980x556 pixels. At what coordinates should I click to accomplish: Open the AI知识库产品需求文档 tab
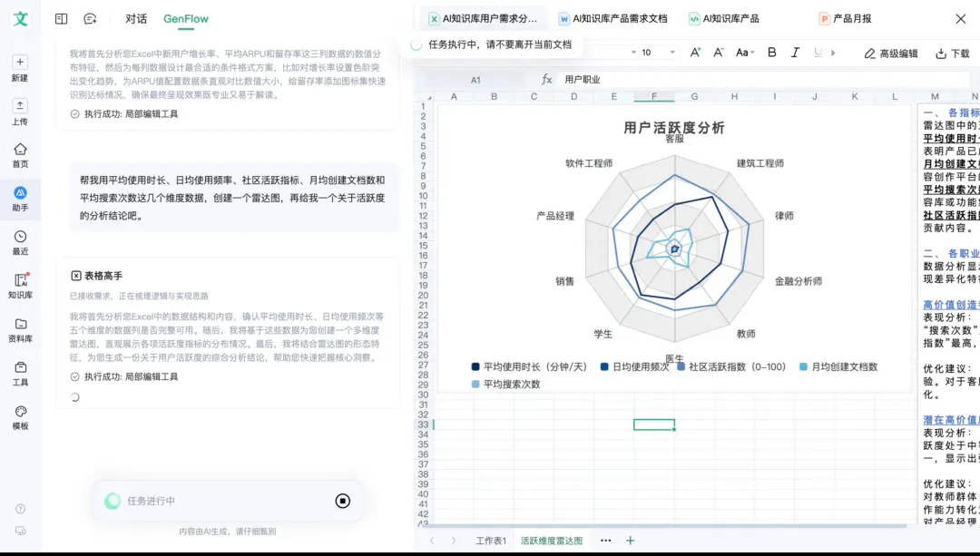612,19
